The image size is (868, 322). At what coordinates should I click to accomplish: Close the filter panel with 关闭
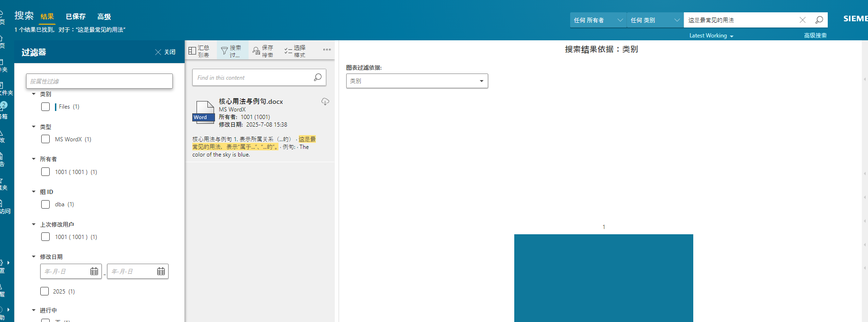pyautogui.click(x=165, y=52)
